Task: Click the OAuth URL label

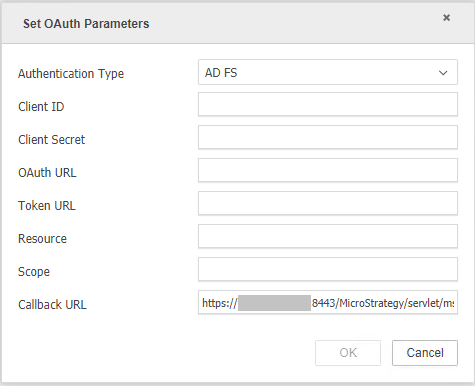Action: [x=47, y=173]
